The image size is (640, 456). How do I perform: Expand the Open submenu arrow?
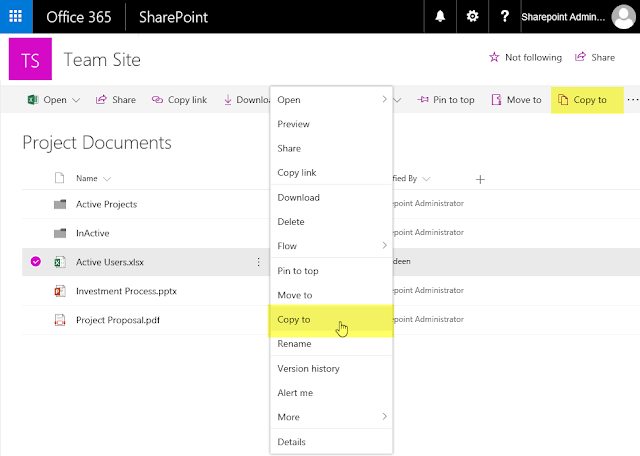tap(384, 99)
